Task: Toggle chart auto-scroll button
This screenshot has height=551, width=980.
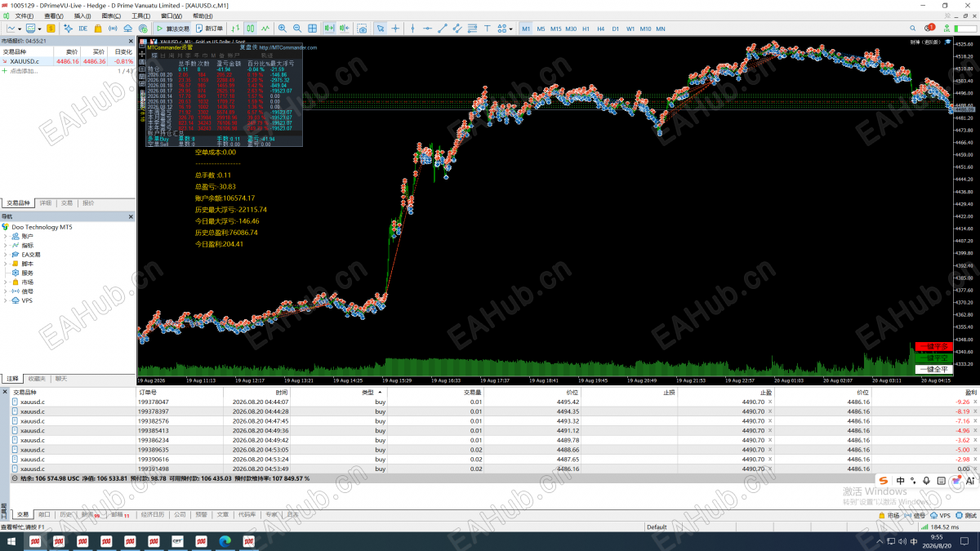Action: click(328, 29)
